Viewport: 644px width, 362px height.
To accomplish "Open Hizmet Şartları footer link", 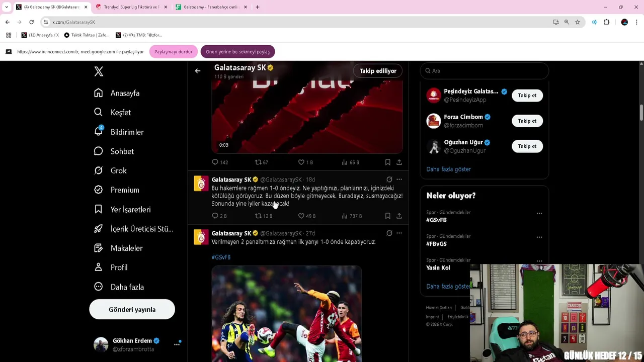I will point(439,308).
